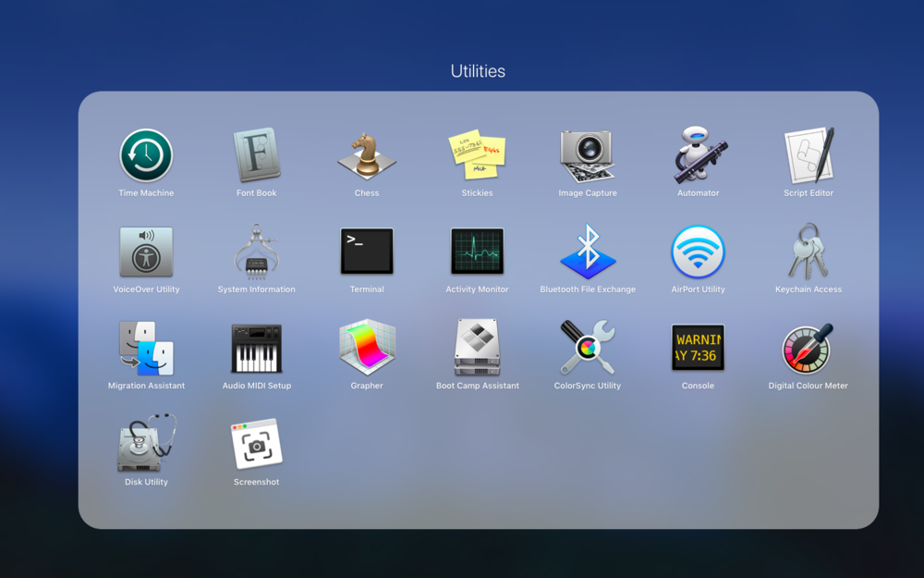Image resolution: width=924 pixels, height=578 pixels.
Task: Click the "Chess" label text
Action: click(367, 193)
